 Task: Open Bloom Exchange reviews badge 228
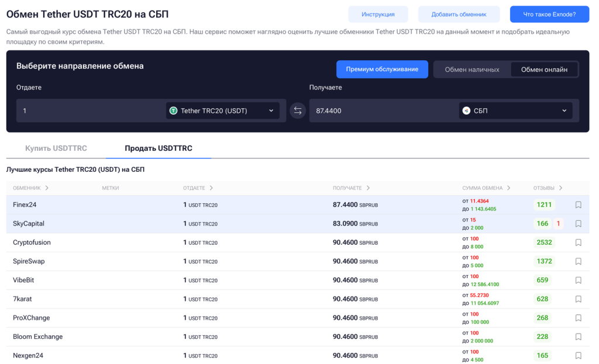pyautogui.click(x=542, y=337)
